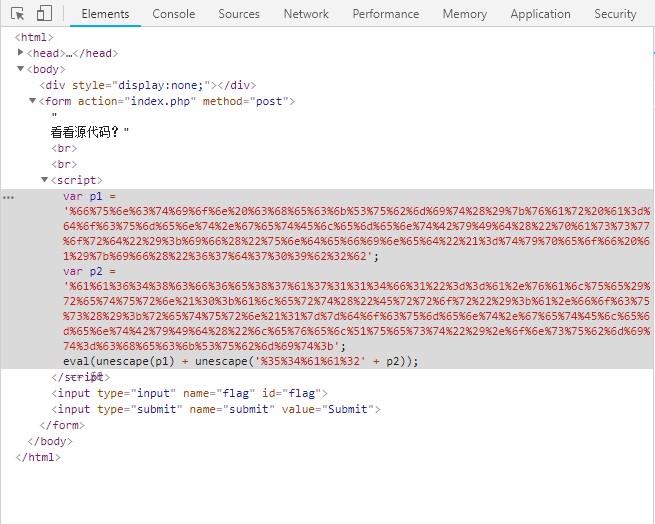Open the Console tab

tap(173, 14)
